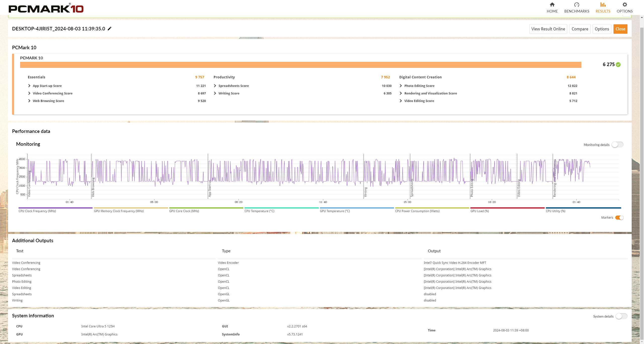
Task: Turn off the Markers toggle
Action: click(619, 218)
